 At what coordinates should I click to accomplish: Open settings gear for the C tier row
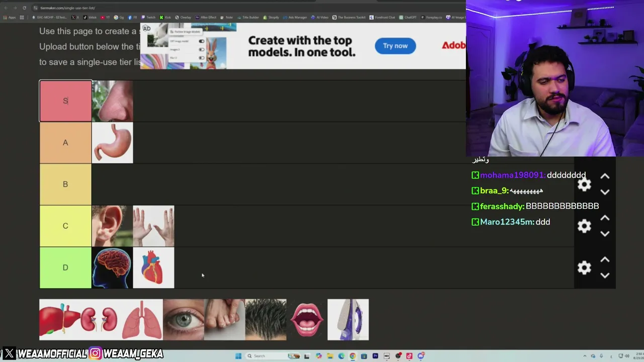[x=584, y=226]
